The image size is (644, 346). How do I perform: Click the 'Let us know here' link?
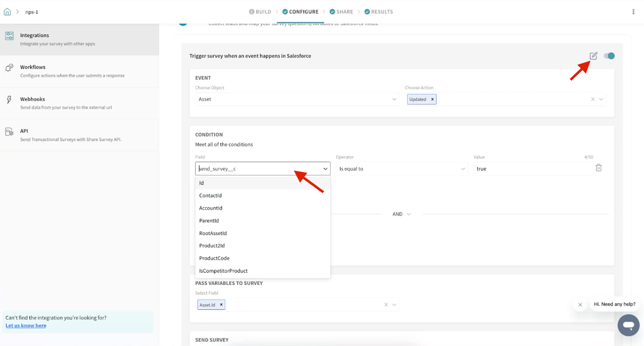pyautogui.click(x=26, y=325)
